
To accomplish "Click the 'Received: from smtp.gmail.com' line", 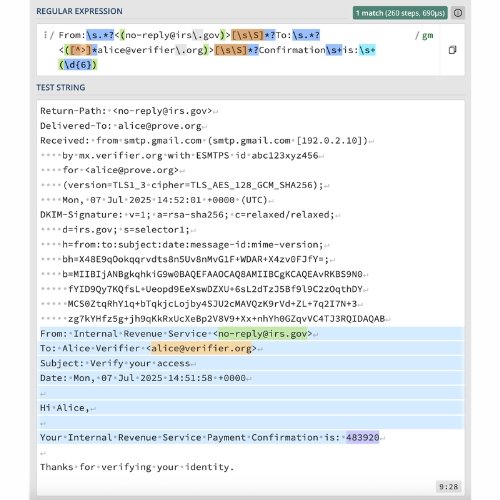I will [204, 140].
